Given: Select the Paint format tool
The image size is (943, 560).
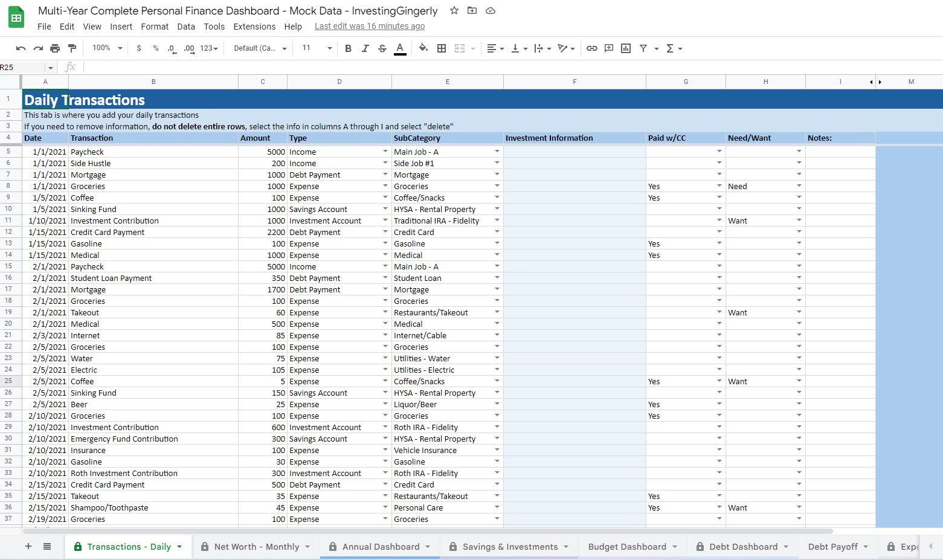Looking at the screenshot, I should [72, 48].
